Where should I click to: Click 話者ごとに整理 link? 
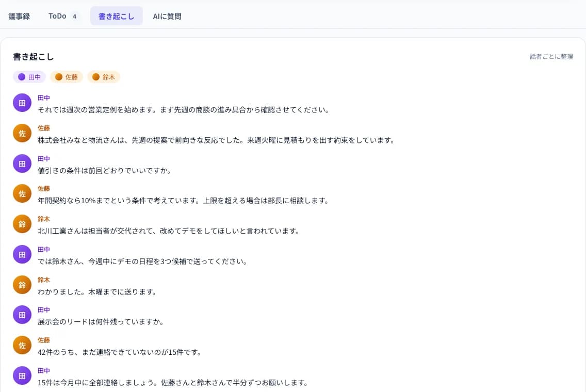[551, 56]
